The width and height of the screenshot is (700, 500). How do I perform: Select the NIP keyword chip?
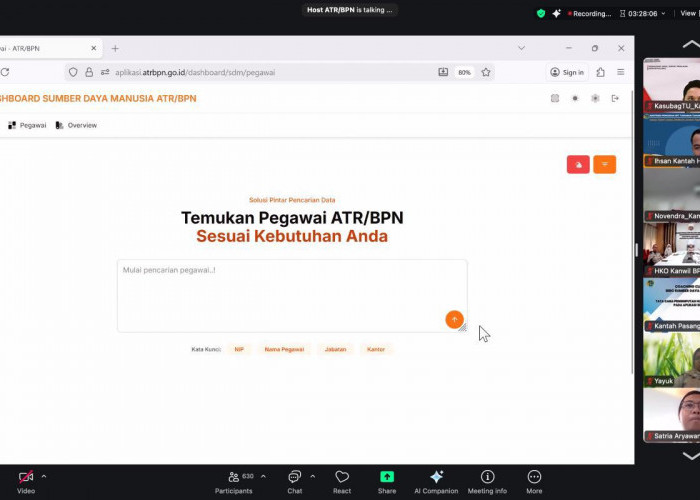tap(239, 349)
